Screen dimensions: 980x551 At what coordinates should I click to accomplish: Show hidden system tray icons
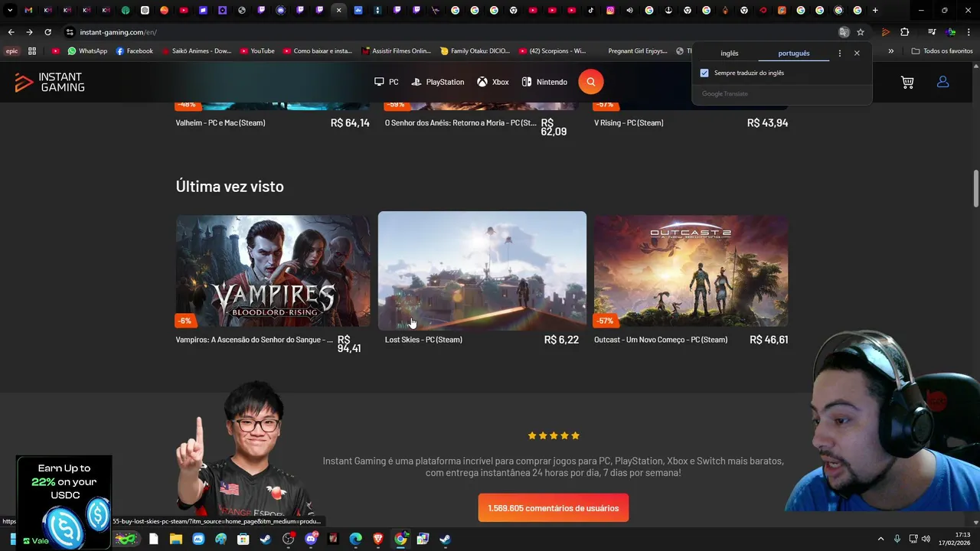pos(880,539)
